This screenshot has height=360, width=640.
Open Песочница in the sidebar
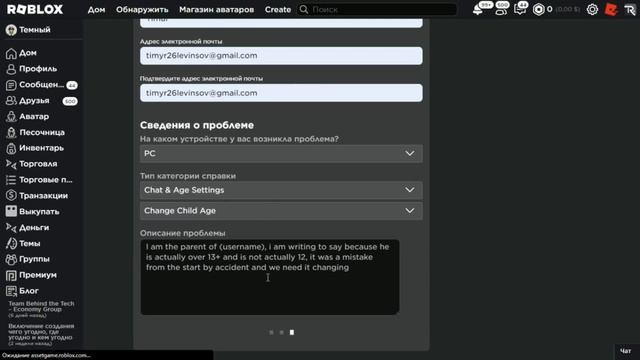(35, 132)
